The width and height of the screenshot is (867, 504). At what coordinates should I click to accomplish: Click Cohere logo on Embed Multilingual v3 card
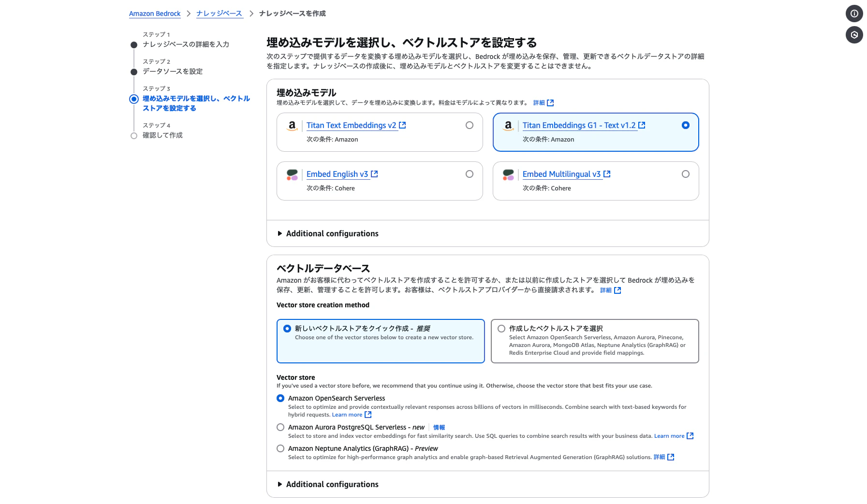coord(508,174)
